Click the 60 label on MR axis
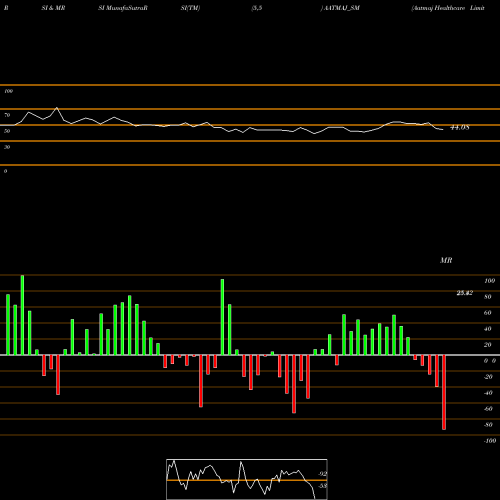Image resolution: width=500 pixels, height=500 pixels. coord(488,313)
